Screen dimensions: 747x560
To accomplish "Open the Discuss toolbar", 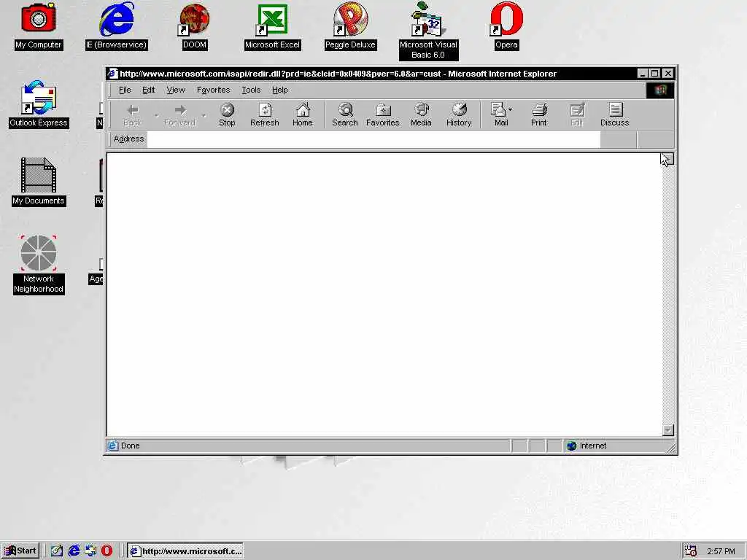I will tap(614, 115).
